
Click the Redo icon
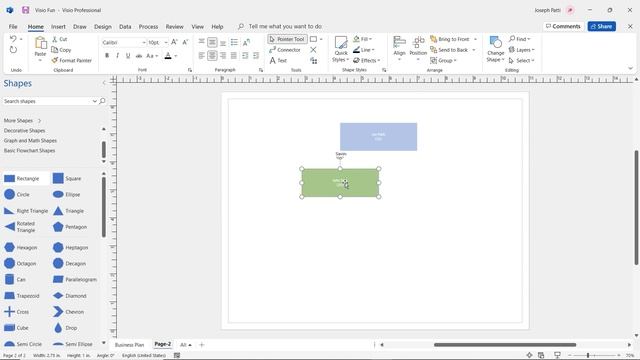pos(13,49)
